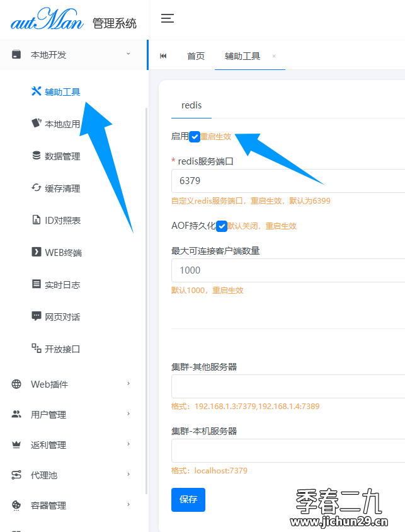Click the 辅助工具 wrench icon
Viewport: 405px width, 532px height.
pyautogui.click(x=37, y=91)
